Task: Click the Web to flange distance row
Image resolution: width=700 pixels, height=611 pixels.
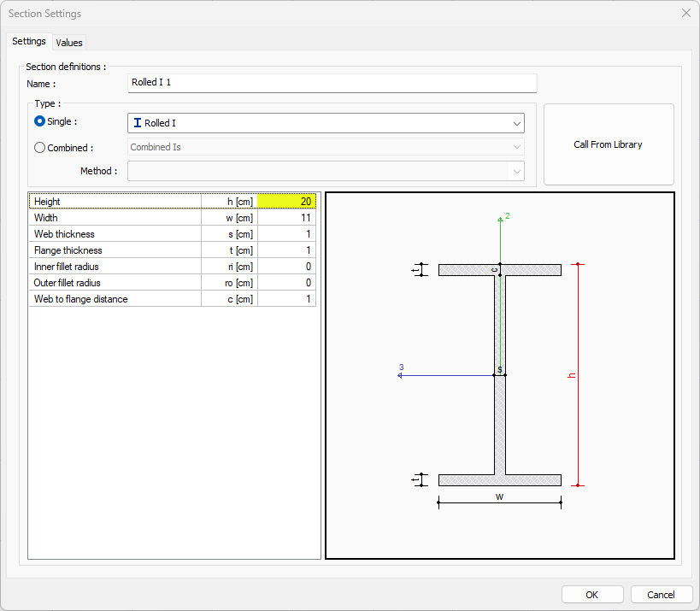Action: pos(115,299)
